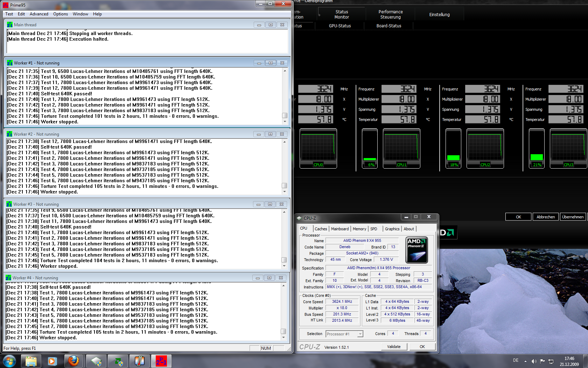This screenshot has width=588, height=368.
Task: Switch to the Mainboard tab in CPU-Z
Action: tap(340, 229)
